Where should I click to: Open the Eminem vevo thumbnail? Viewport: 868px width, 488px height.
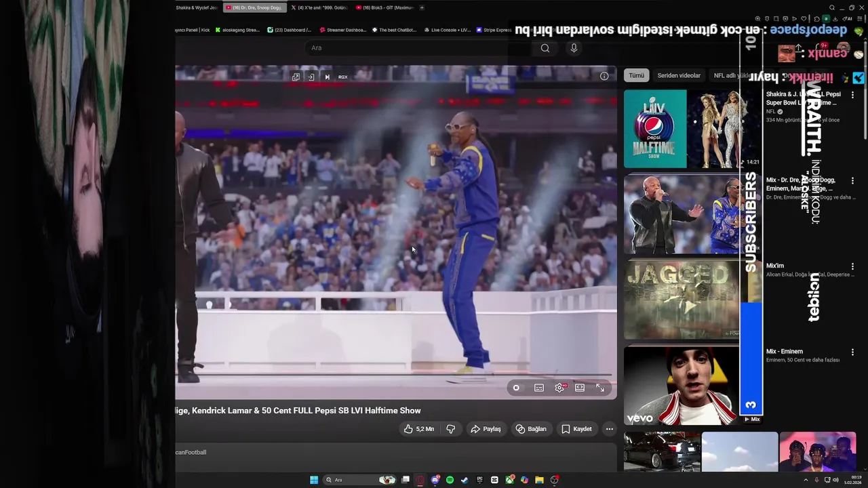pos(682,386)
